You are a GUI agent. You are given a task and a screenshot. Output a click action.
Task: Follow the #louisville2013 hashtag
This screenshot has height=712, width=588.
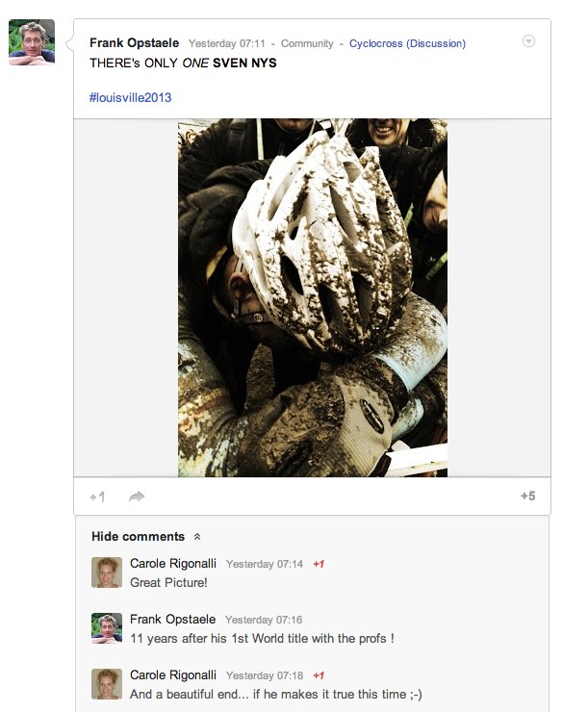(x=130, y=97)
